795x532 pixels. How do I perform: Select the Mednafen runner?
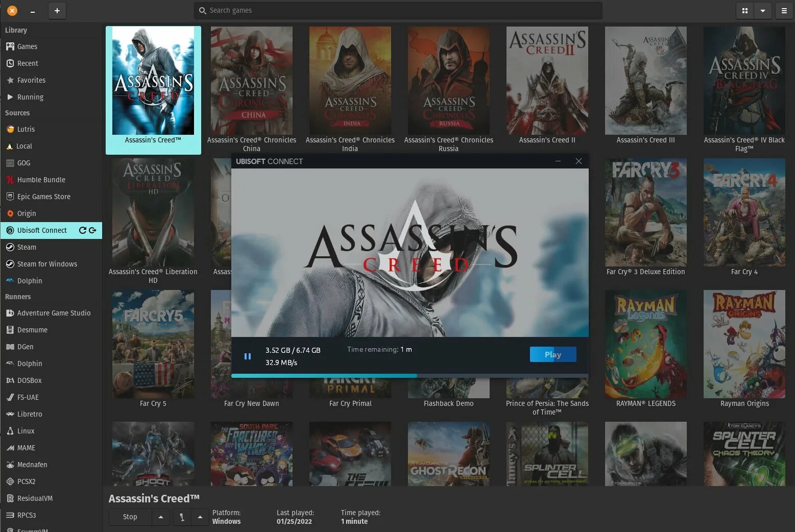pyautogui.click(x=51, y=465)
